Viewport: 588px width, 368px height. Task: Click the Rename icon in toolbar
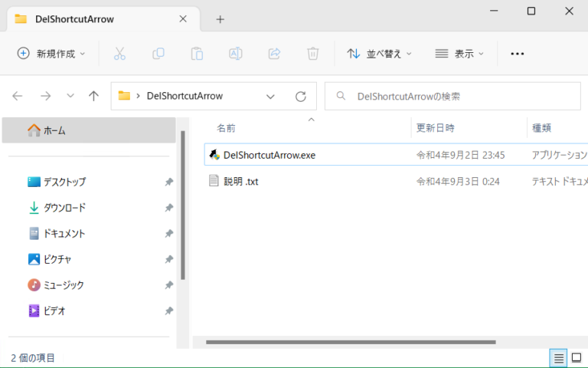(236, 54)
